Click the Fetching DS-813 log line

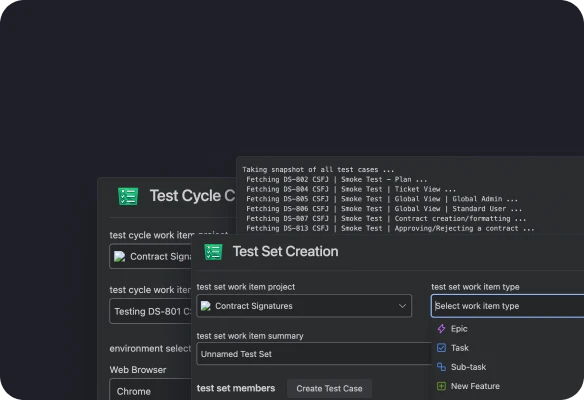(390, 228)
